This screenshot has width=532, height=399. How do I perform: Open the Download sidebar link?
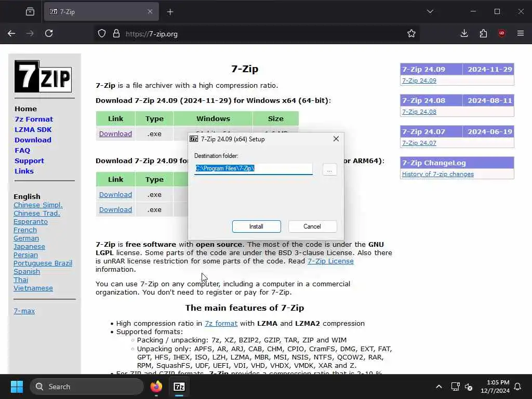pyautogui.click(x=33, y=140)
